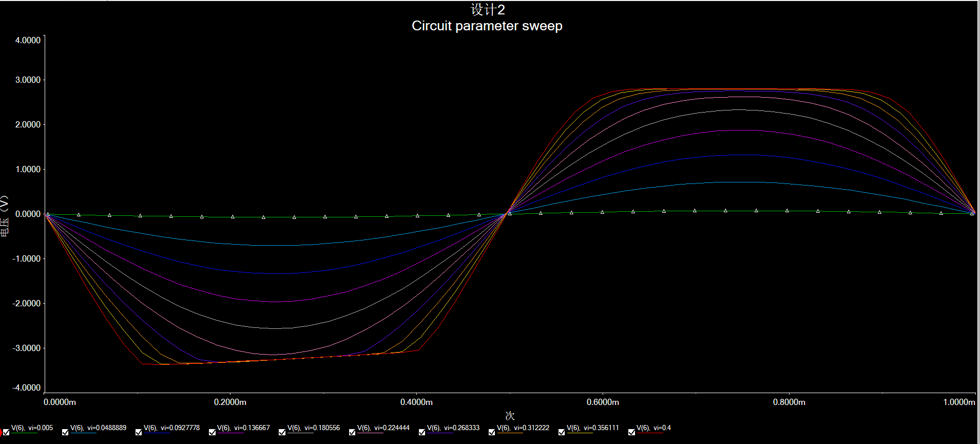Image resolution: width=980 pixels, height=444 pixels.
Task: Select the legend label V(6), vi=0.224444
Action: pyautogui.click(x=383, y=428)
